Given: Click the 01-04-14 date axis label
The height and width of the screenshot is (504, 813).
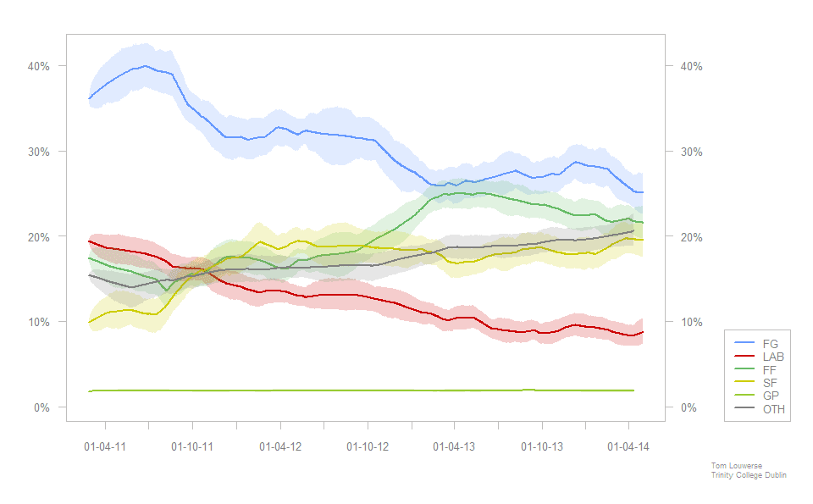Looking at the screenshot, I should (628, 446).
